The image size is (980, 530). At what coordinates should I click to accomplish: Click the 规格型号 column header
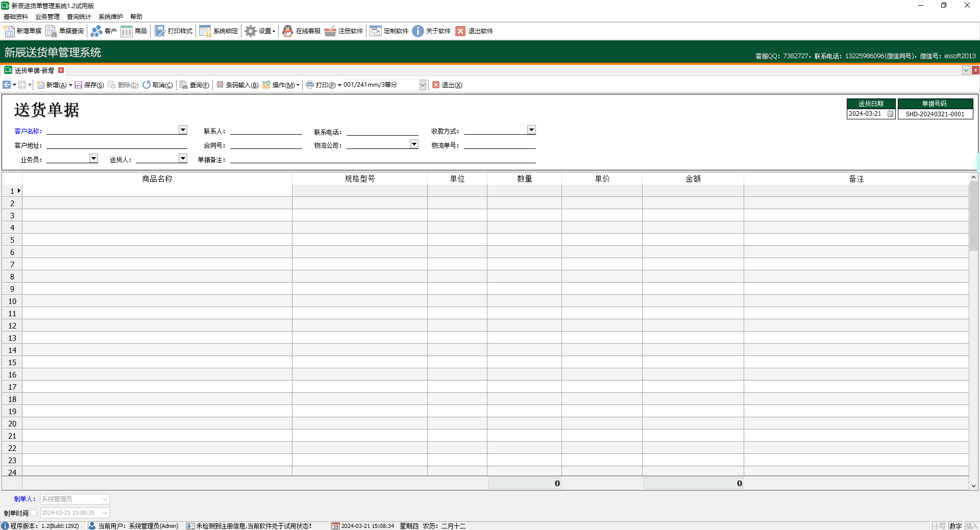(360, 179)
